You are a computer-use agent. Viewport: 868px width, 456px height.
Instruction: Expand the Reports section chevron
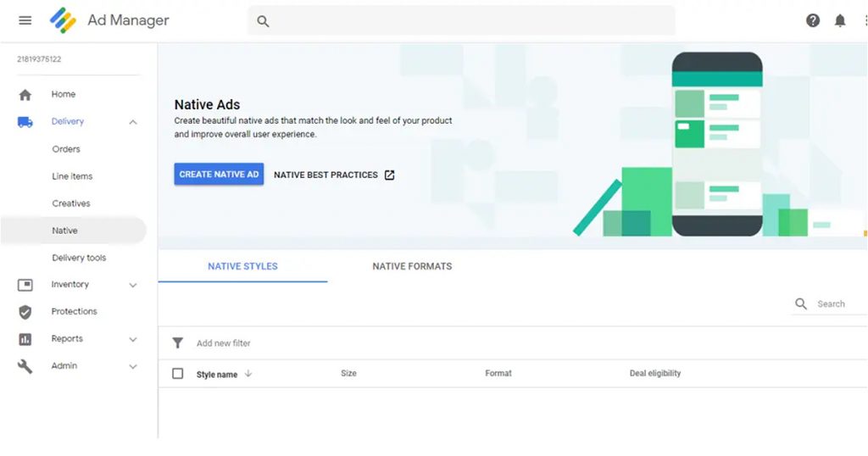coord(133,339)
